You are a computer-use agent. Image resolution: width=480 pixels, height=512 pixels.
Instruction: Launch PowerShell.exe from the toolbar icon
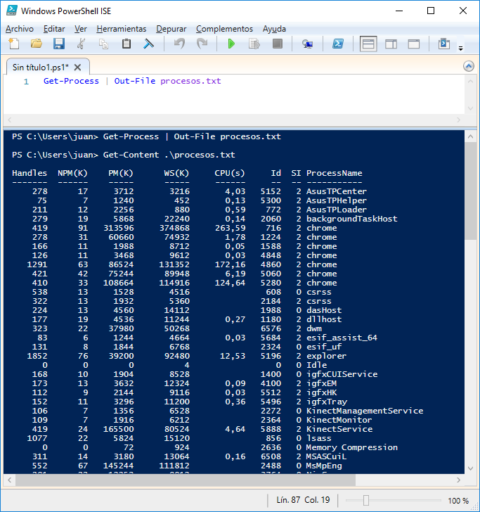338,44
